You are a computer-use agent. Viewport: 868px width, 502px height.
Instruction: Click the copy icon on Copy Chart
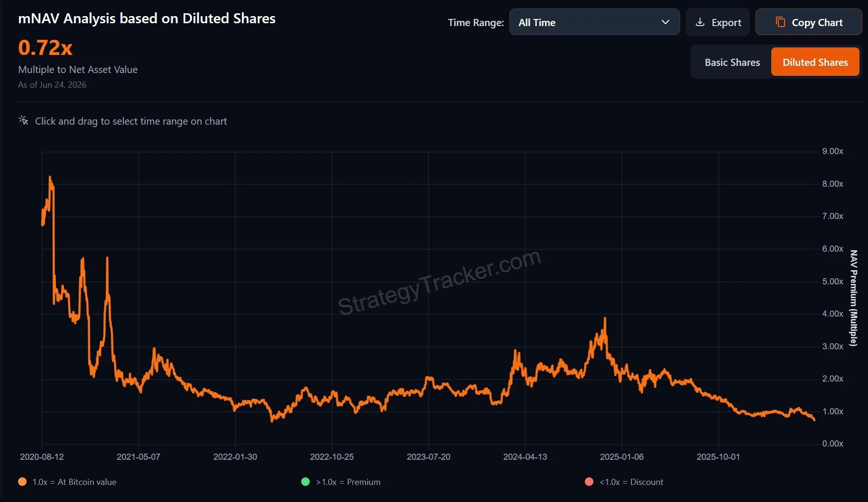[780, 22]
